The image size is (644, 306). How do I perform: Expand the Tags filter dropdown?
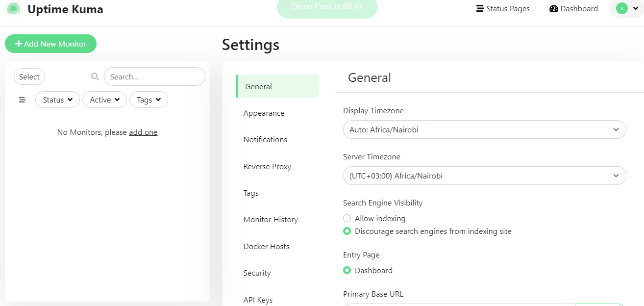coord(149,100)
